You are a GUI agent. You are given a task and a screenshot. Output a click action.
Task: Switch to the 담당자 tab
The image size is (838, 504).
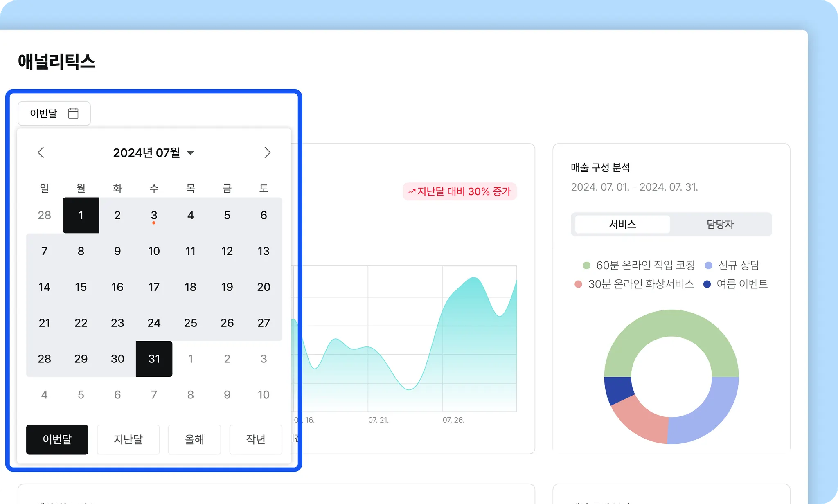tap(720, 224)
